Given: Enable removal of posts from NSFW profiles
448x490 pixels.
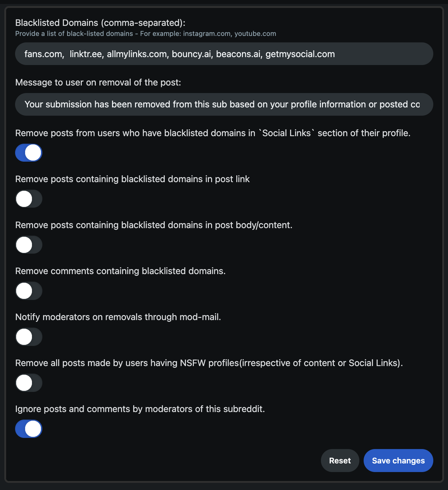Looking at the screenshot, I should [29, 383].
